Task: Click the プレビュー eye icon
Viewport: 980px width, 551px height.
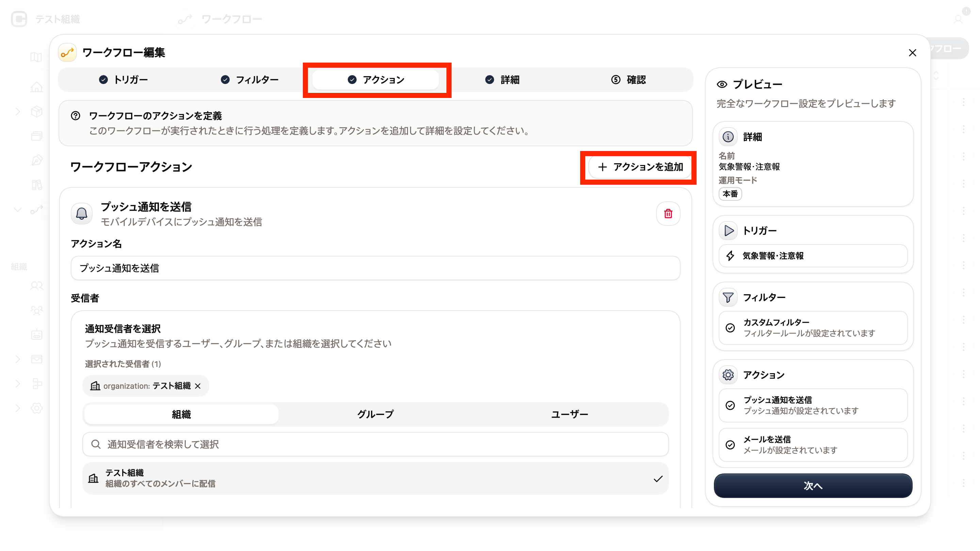Action: [722, 84]
